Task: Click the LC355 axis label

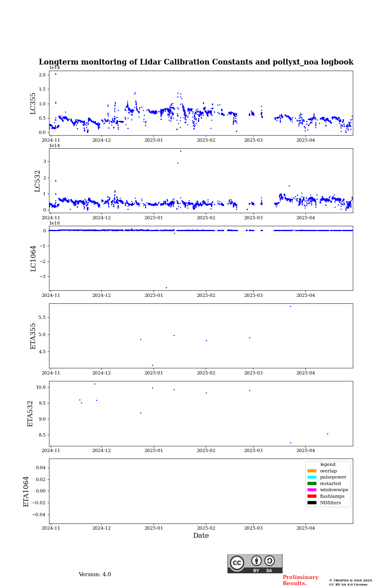Action: point(33,103)
